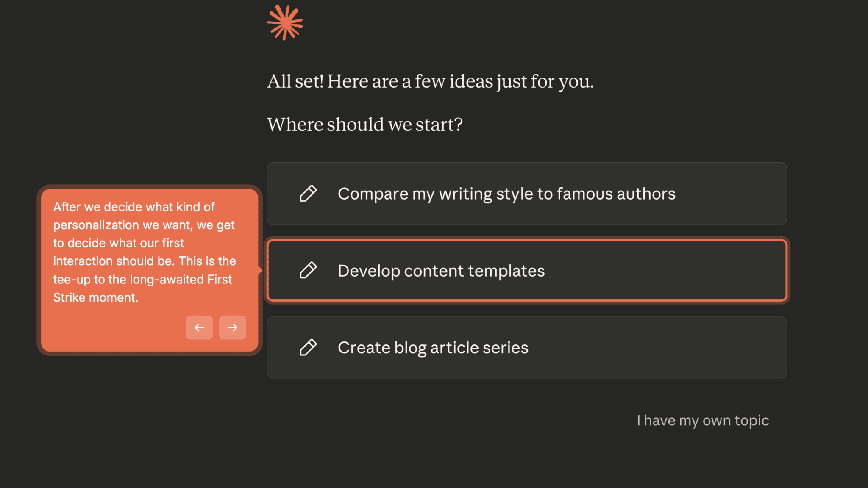
Task: Select Compare my writing style to famous authors
Action: pyautogui.click(x=526, y=194)
